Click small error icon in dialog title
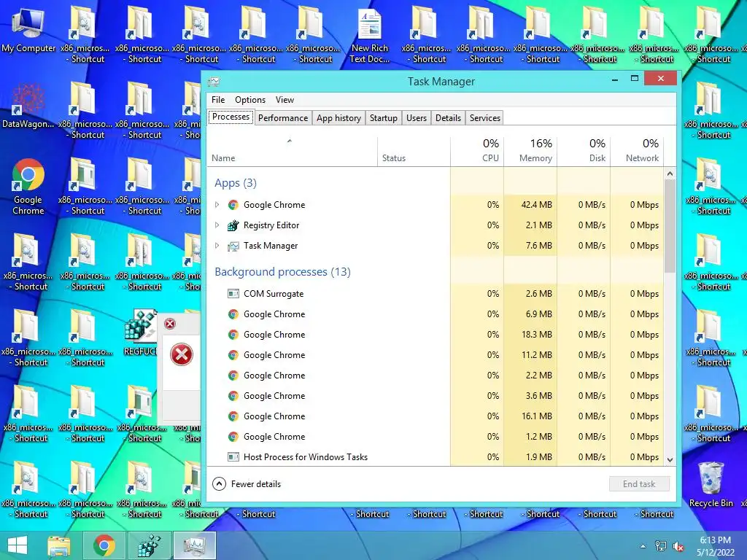This screenshot has width=747, height=560. pyautogui.click(x=170, y=324)
